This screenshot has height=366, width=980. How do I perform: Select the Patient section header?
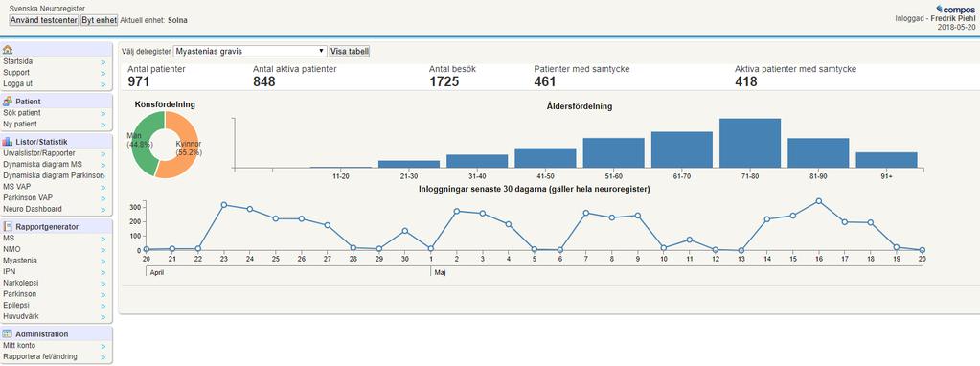click(x=57, y=102)
